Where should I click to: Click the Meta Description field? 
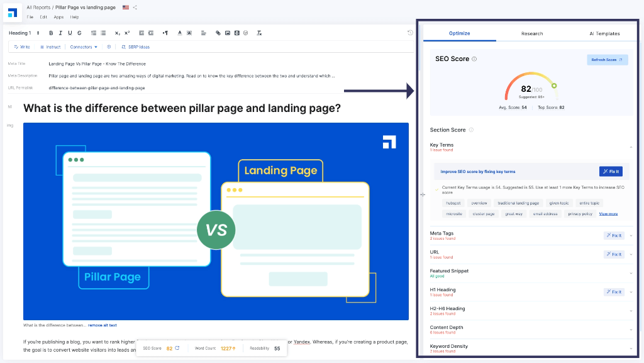(x=191, y=76)
